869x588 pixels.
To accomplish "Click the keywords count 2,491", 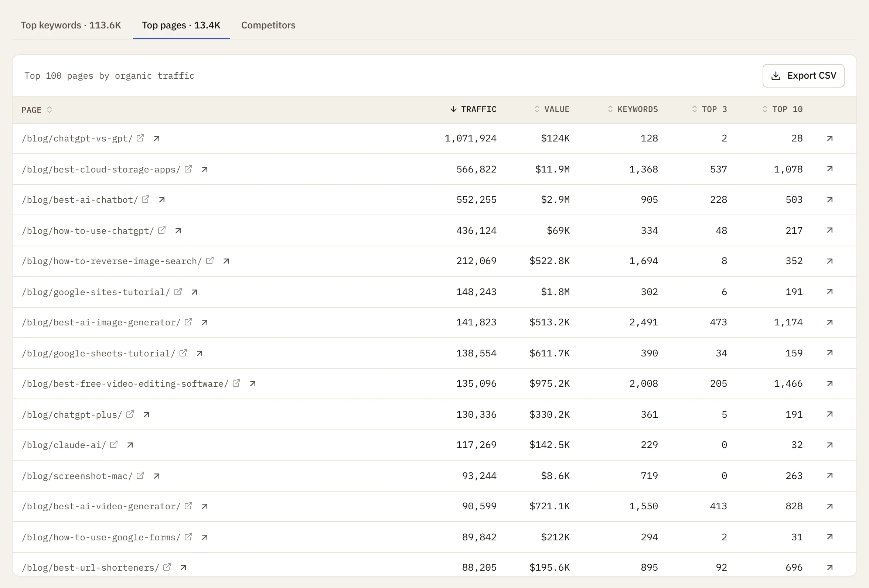I will [644, 322].
